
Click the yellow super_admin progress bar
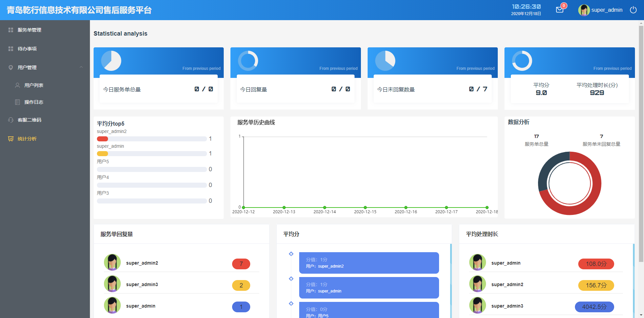(x=103, y=154)
